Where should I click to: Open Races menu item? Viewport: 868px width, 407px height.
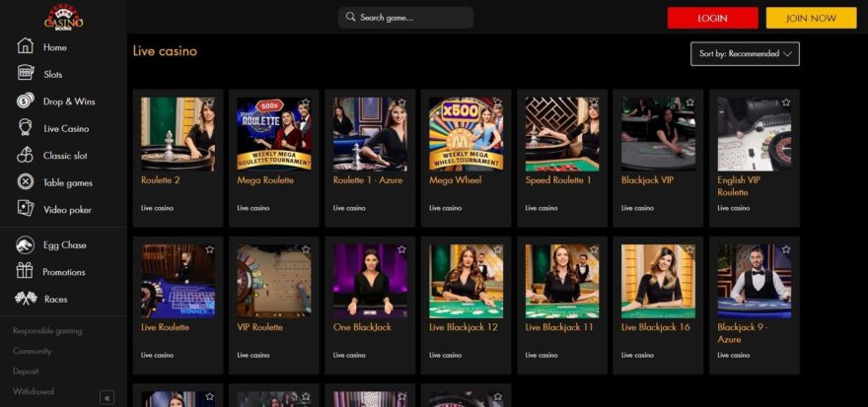point(56,300)
